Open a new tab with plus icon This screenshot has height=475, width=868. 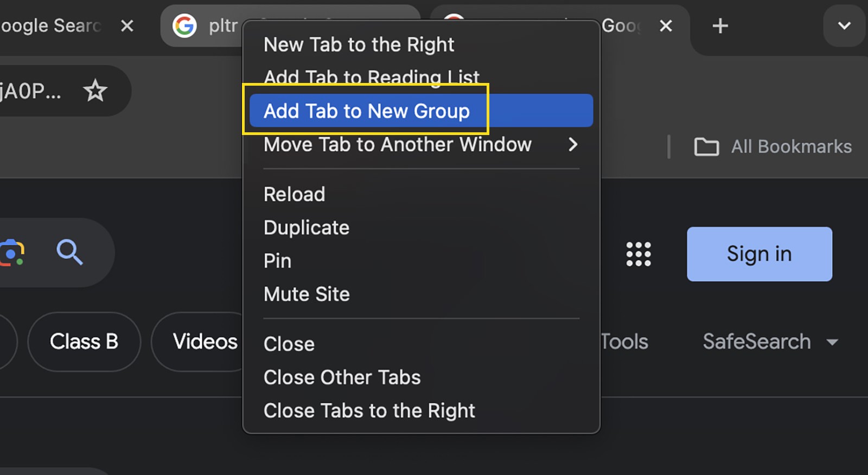pos(720,25)
